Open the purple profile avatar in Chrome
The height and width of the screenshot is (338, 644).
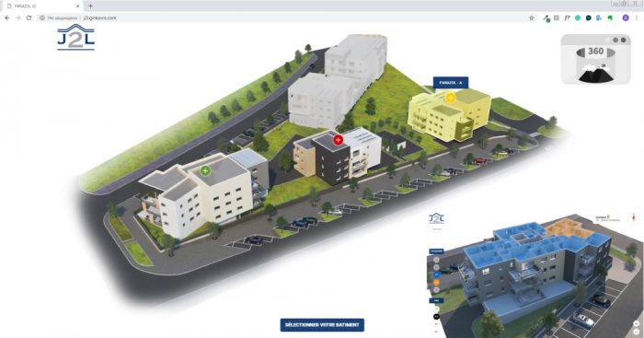pyautogui.click(x=626, y=18)
